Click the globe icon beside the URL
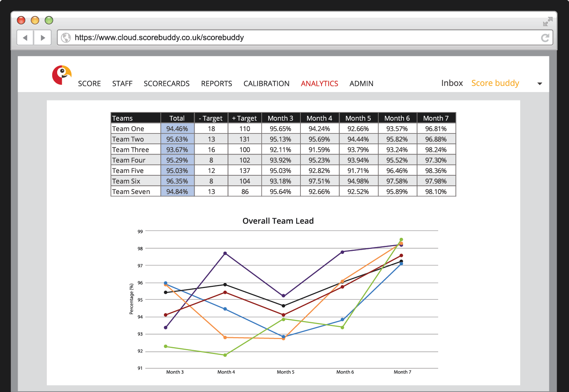 [66, 38]
